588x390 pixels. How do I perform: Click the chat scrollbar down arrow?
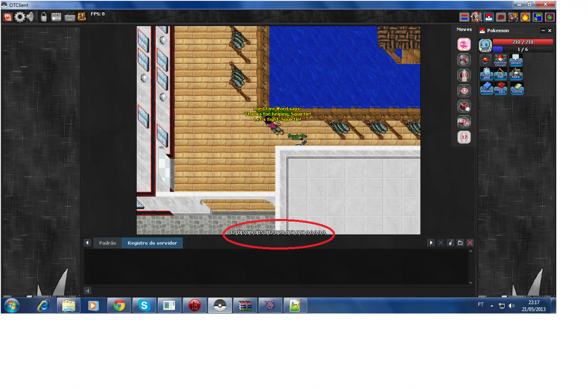tap(471, 283)
